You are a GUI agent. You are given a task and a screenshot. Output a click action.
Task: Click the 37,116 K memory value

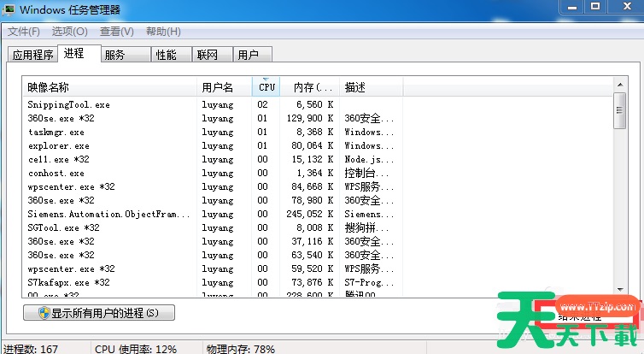313,241
